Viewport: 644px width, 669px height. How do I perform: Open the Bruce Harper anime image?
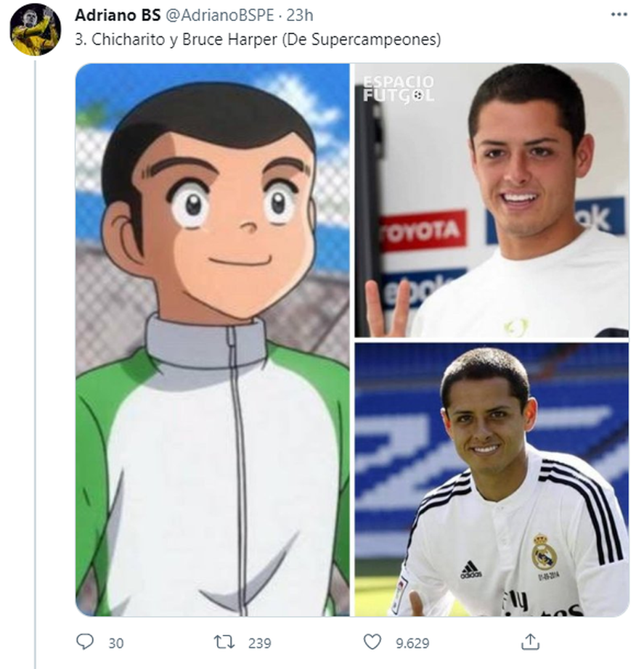click(x=213, y=340)
